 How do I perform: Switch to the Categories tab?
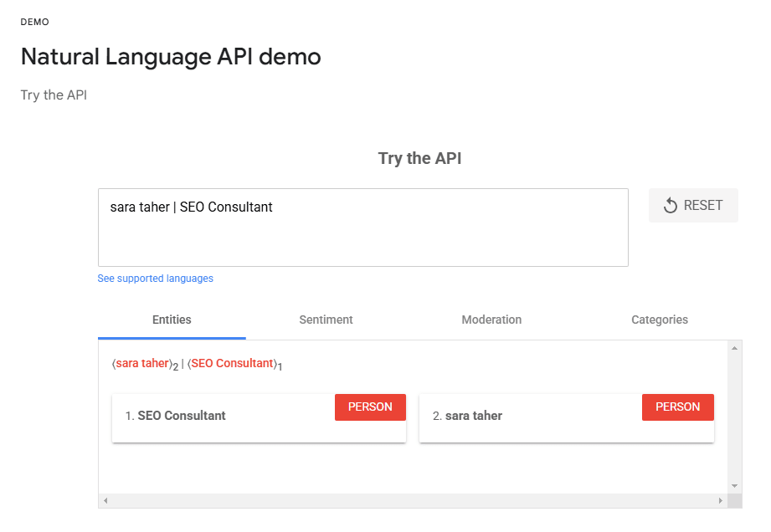coord(660,320)
